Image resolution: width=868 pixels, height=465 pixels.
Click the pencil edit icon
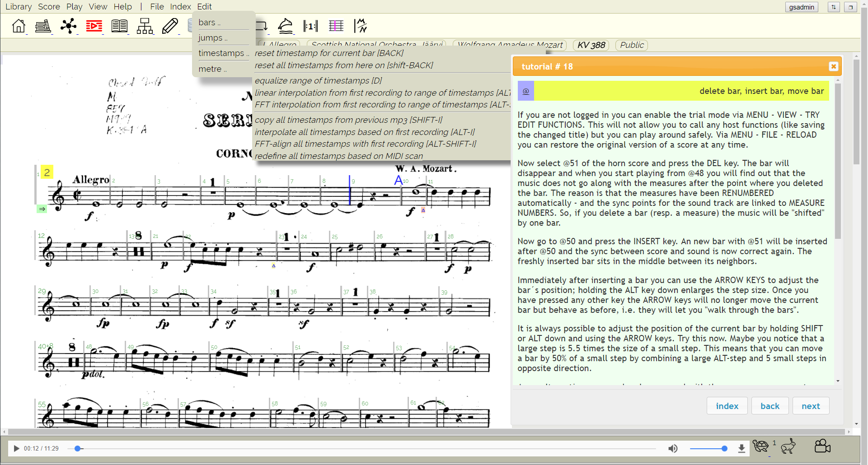pyautogui.click(x=170, y=26)
